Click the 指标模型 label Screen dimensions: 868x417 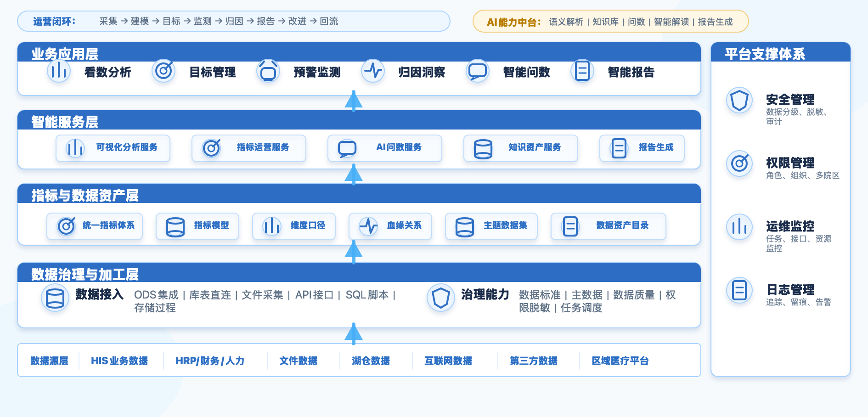click(x=211, y=225)
